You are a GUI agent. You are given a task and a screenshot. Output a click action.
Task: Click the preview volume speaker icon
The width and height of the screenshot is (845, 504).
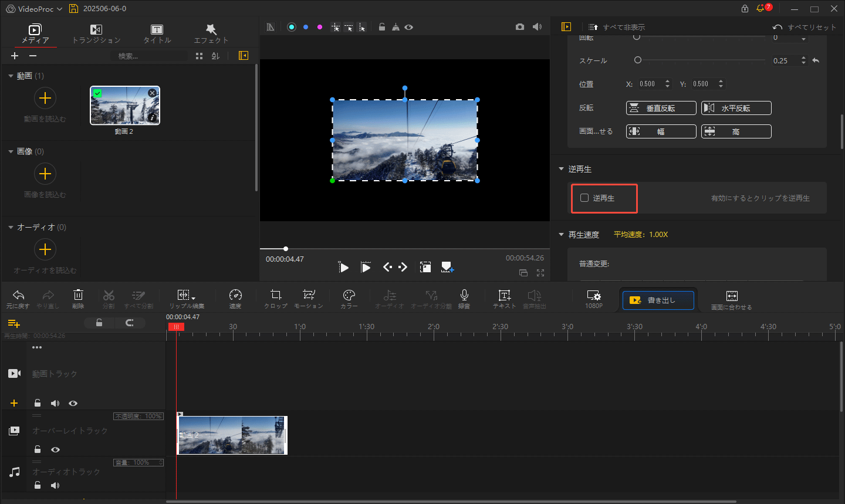tap(537, 27)
